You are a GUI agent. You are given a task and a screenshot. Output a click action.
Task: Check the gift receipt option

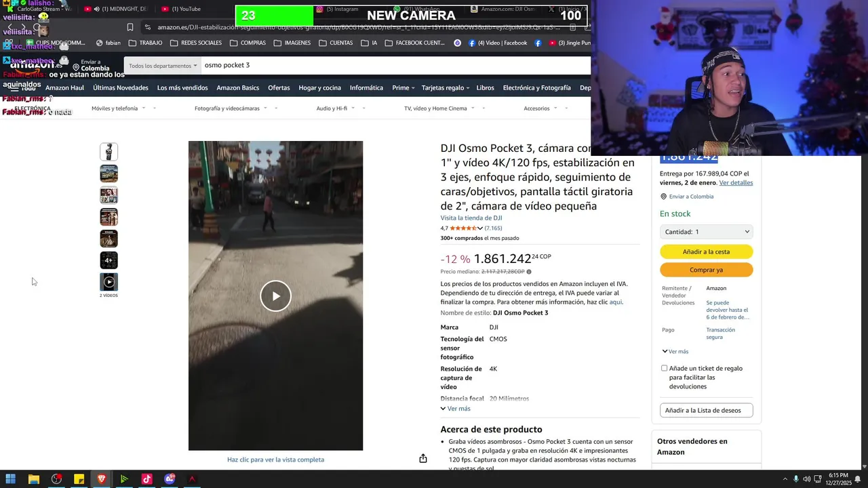coord(665,368)
